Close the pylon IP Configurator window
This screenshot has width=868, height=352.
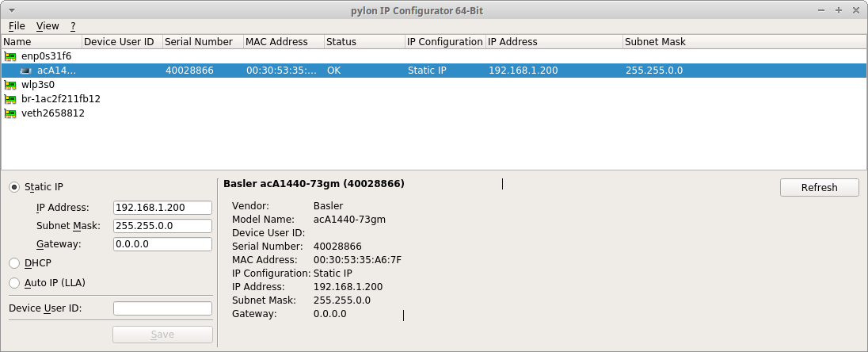click(x=855, y=10)
